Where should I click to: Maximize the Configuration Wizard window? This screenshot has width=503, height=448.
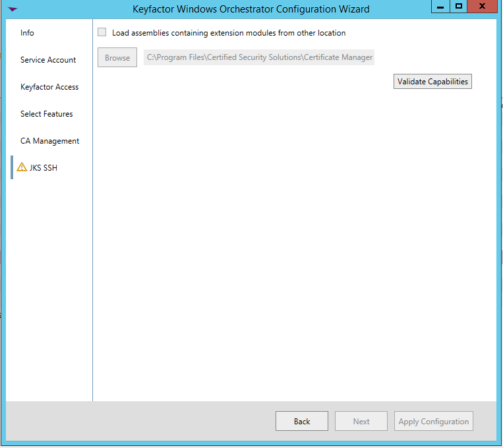[458, 7]
